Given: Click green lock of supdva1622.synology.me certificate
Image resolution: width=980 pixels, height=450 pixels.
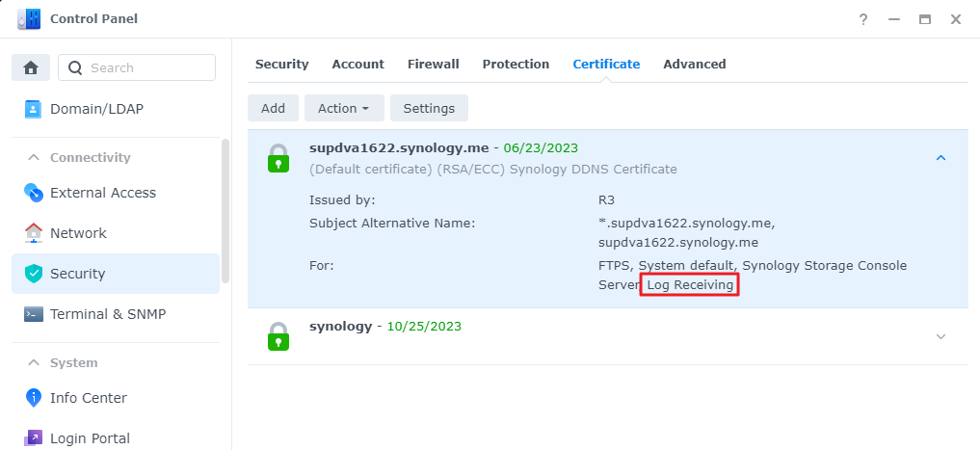Looking at the screenshot, I should [278, 158].
